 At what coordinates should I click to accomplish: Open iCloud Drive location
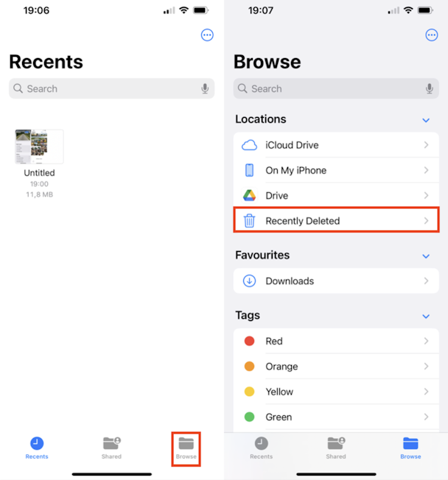(x=336, y=145)
